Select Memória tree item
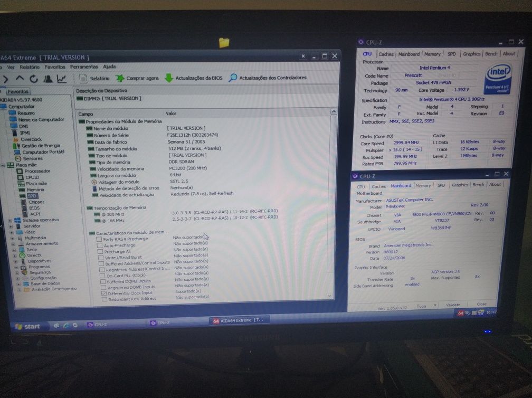This screenshot has width=532, height=398. 32,189
